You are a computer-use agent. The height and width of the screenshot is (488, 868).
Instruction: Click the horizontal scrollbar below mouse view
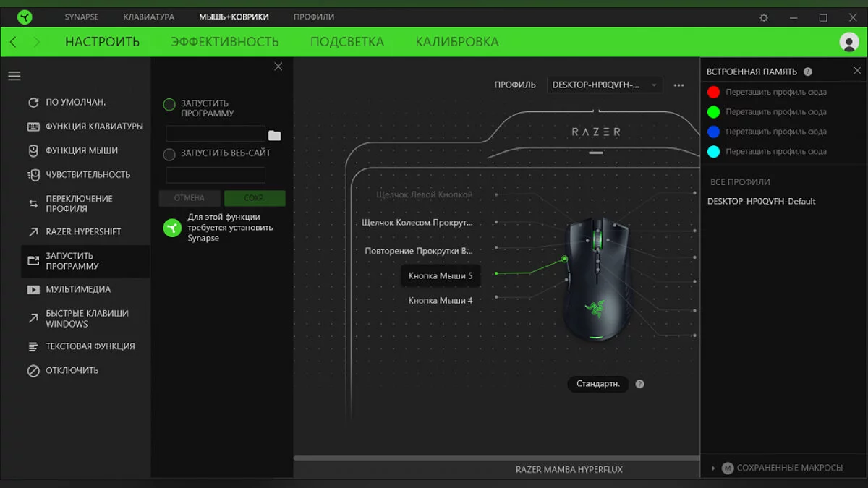tap(496, 458)
